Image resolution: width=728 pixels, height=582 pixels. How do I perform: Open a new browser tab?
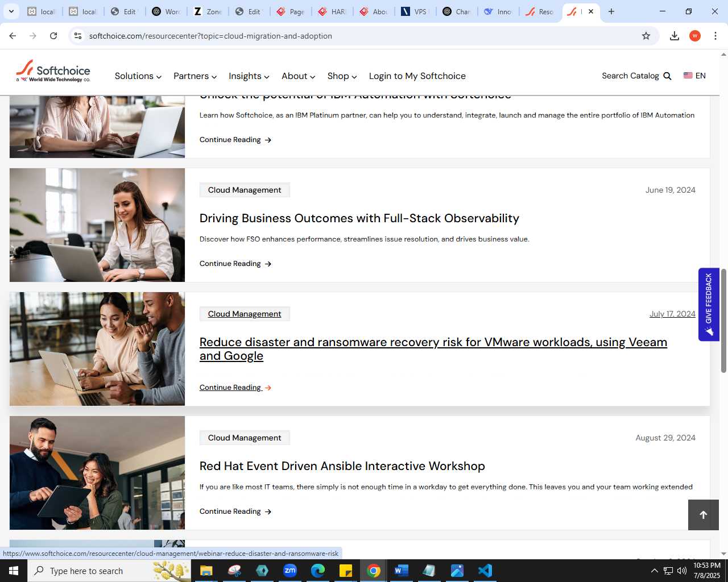click(611, 11)
